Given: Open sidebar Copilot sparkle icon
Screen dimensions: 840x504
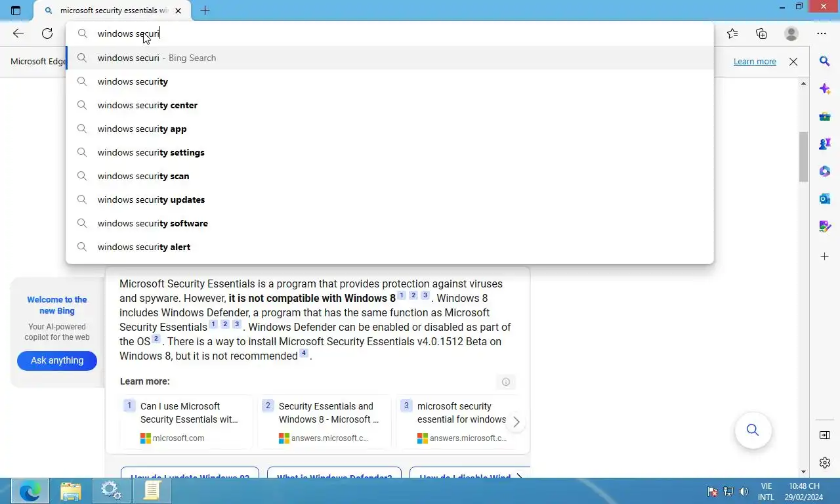Looking at the screenshot, I should pos(825,89).
